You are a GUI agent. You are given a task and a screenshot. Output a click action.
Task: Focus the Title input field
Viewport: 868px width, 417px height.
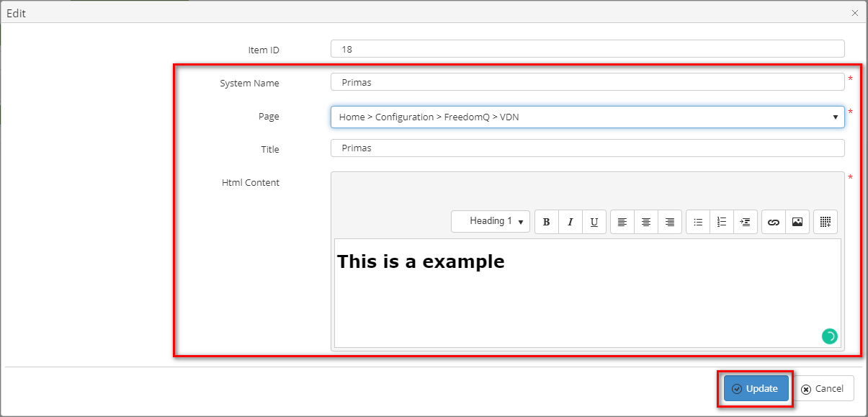(587, 148)
